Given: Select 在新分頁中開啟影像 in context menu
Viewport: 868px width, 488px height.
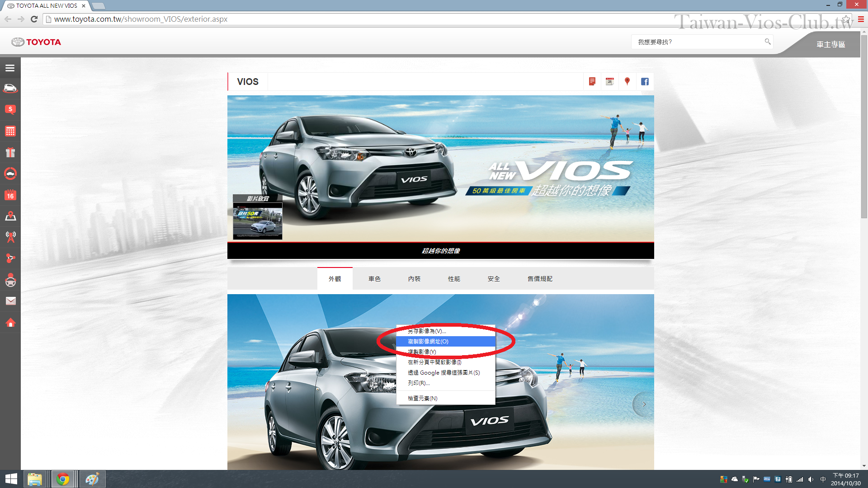Looking at the screenshot, I should 446,362.
